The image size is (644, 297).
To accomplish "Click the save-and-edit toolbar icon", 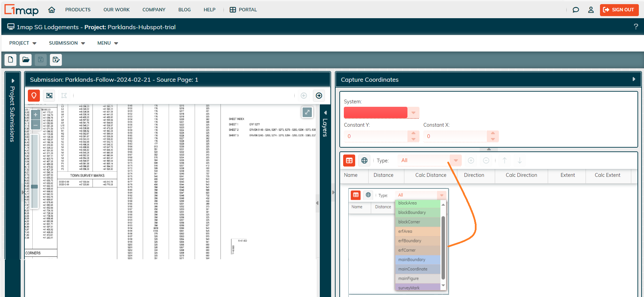I will [x=56, y=60].
